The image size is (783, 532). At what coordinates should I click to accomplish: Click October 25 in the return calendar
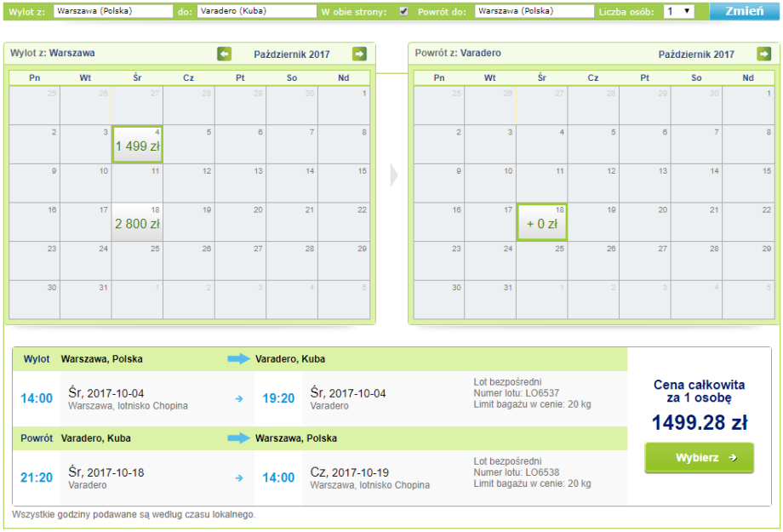click(x=542, y=261)
